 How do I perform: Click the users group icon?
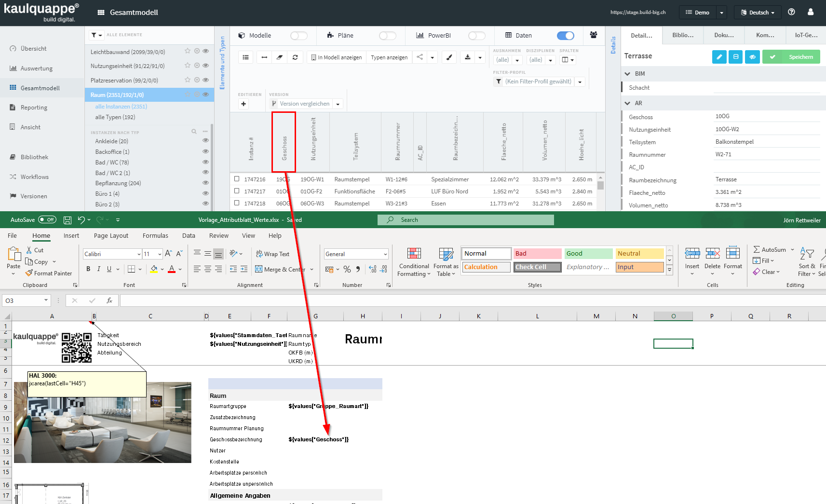click(x=594, y=35)
